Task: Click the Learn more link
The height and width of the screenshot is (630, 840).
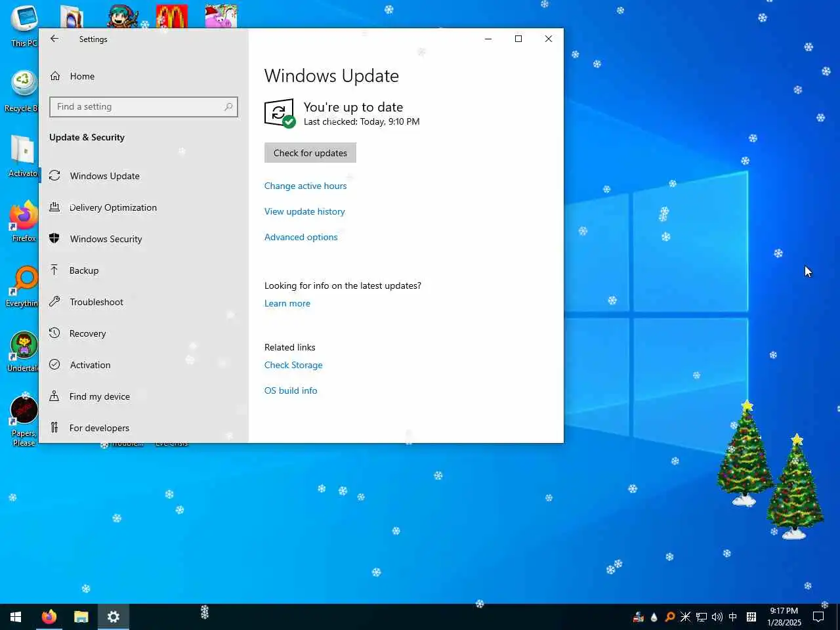Action: pyautogui.click(x=287, y=303)
